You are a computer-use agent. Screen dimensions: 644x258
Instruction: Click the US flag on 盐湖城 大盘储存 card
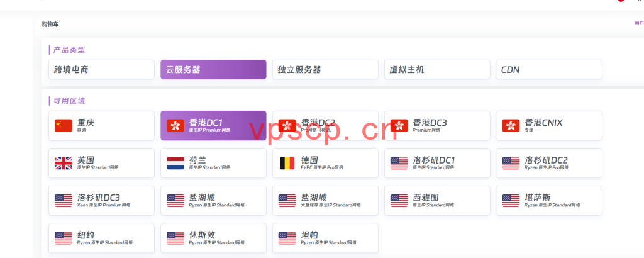pos(287,201)
